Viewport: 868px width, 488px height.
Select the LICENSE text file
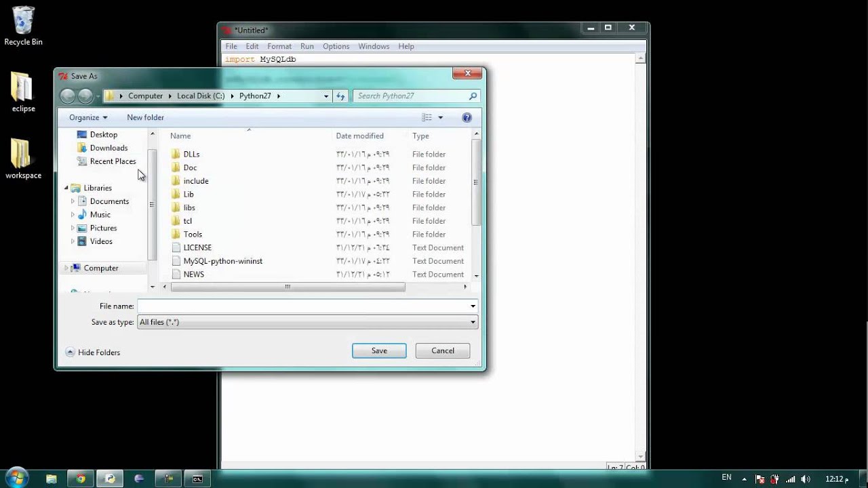[197, 247]
